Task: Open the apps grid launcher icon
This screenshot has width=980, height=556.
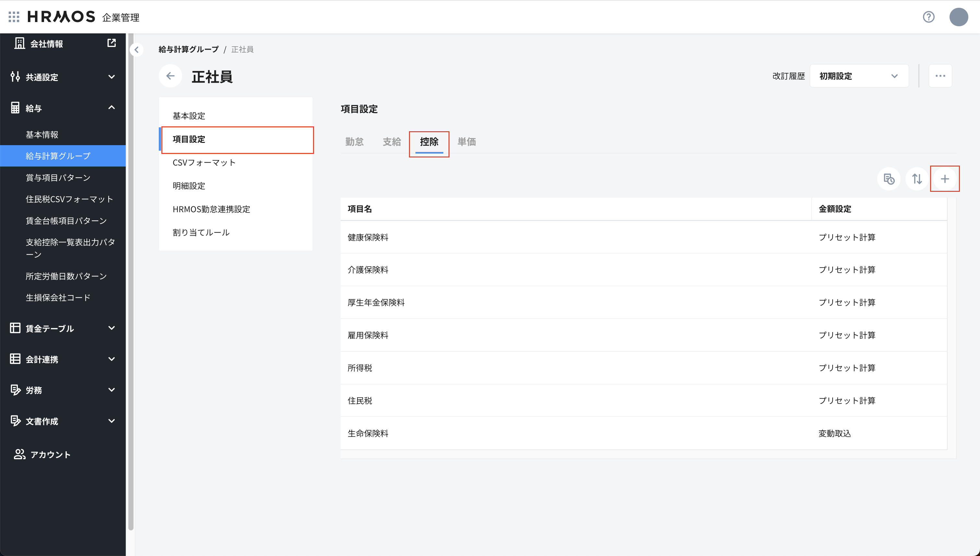Action: [14, 17]
